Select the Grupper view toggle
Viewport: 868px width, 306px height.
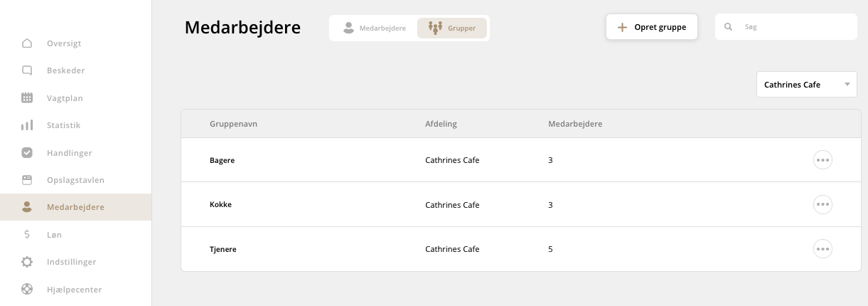point(452,28)
